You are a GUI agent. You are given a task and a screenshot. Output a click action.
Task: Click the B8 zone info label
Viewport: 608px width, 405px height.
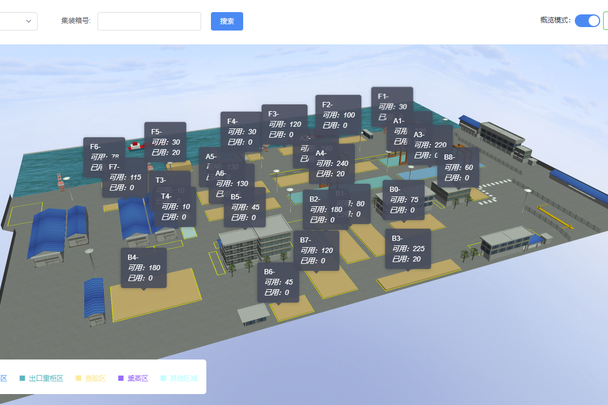click(x=459, y=167)
